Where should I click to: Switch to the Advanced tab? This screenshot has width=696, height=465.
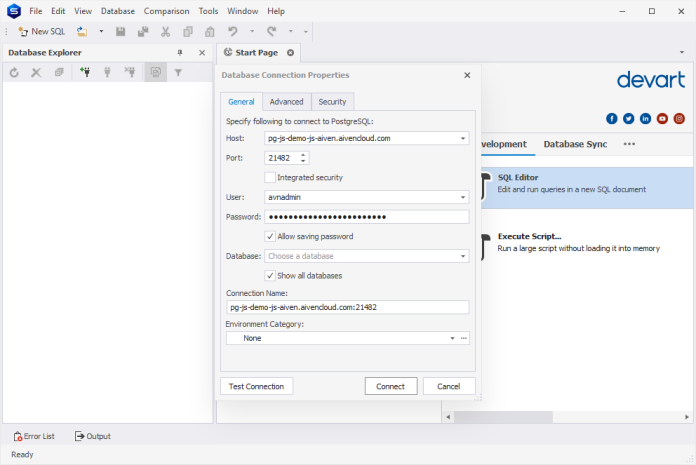pos(286,101)
